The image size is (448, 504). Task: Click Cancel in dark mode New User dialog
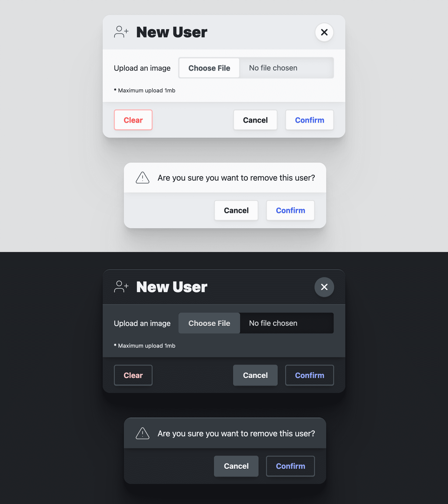(x=255, y=375)
